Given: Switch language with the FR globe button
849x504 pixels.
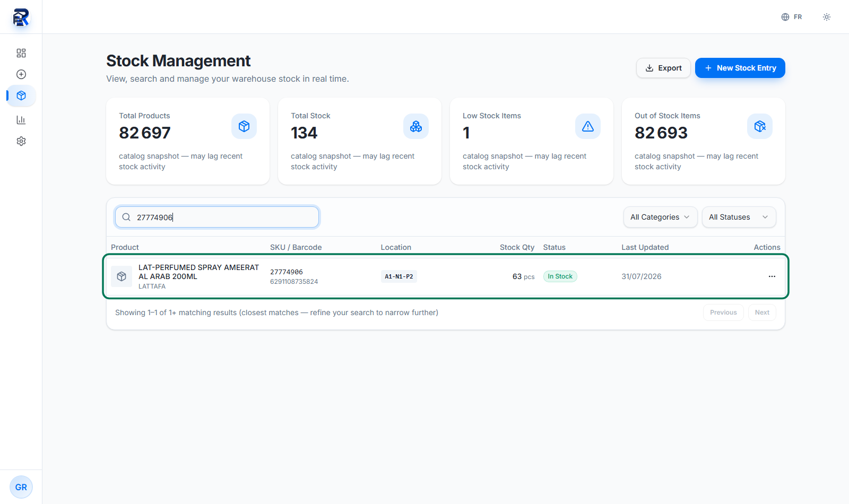Looking at the screenshot, I should [x=792, y=17].
